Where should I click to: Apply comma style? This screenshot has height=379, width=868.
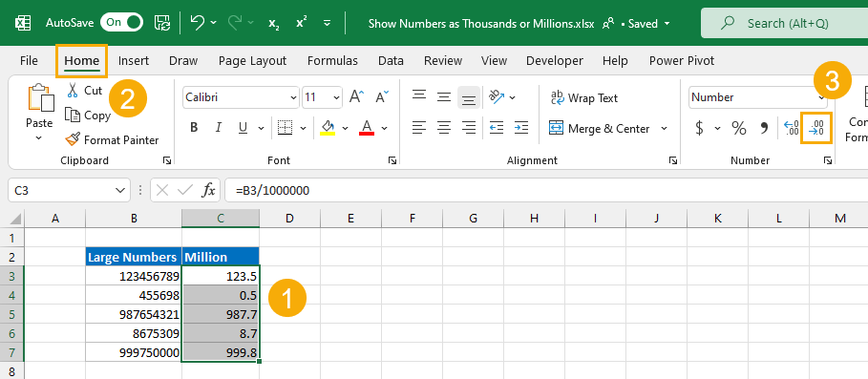pyautogui.click(x=765, y=128)
